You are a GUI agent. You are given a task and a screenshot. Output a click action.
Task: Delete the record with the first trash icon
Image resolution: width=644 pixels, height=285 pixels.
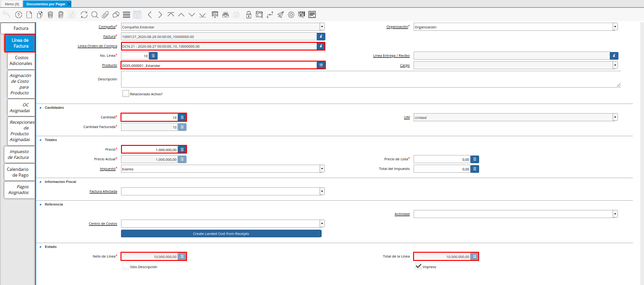[50, 14]
